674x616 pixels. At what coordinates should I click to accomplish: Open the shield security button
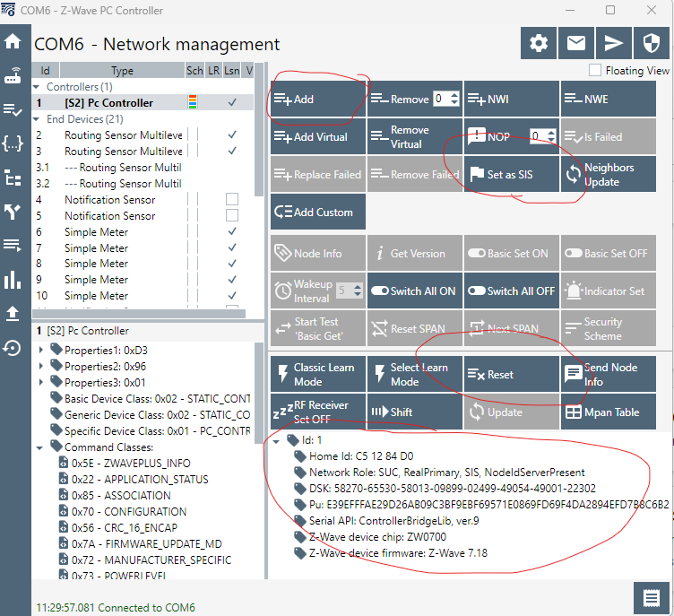pos(652,43)
